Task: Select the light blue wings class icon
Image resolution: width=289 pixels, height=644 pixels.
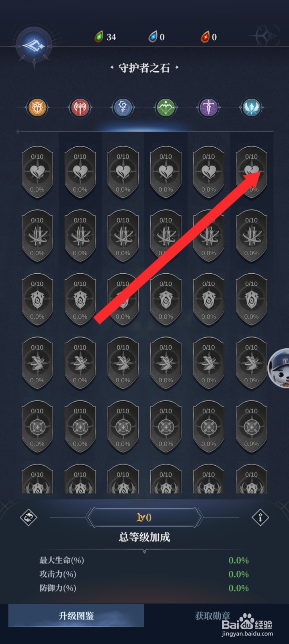Action: [252, 107]
